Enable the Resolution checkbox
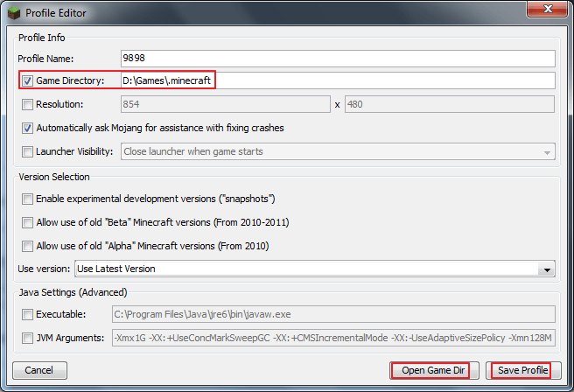The image size is (574, 392). click(28, 105)
